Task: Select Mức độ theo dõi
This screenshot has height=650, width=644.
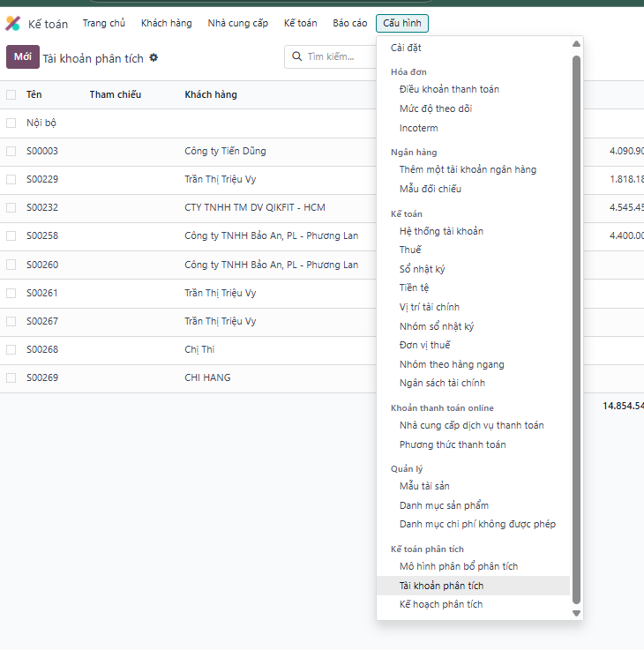Action: pyautogui.click(x=436, y=108)
